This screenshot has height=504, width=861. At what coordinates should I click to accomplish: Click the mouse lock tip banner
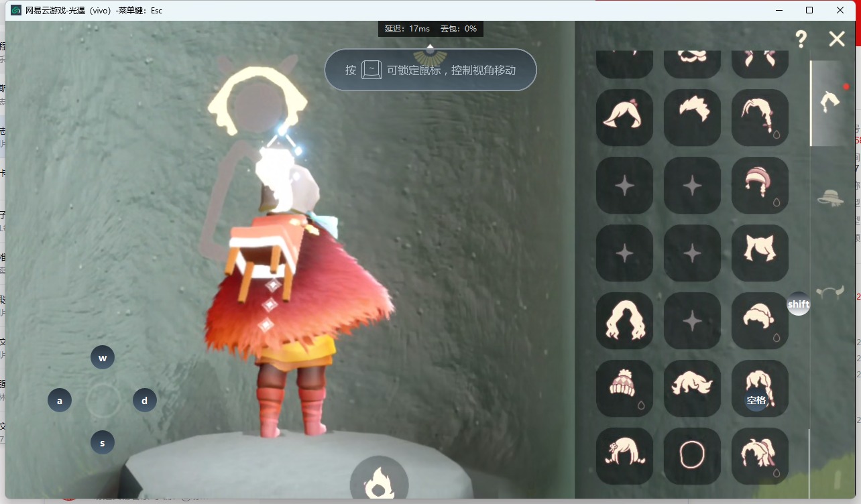pyautogui.click(x=431, y=70)
